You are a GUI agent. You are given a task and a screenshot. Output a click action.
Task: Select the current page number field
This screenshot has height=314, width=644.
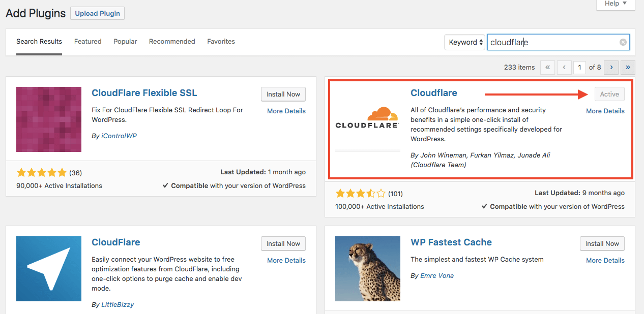(579, 67)
